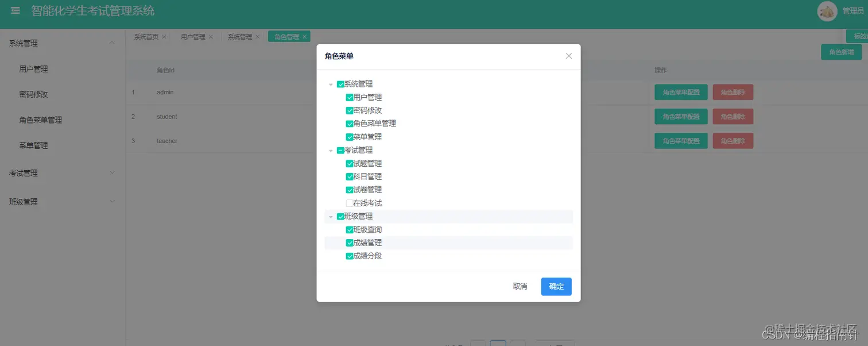868x346 pixels.
Task: Collapse the 班级管理 tree node arrow
Action: (x=331, y=217)
